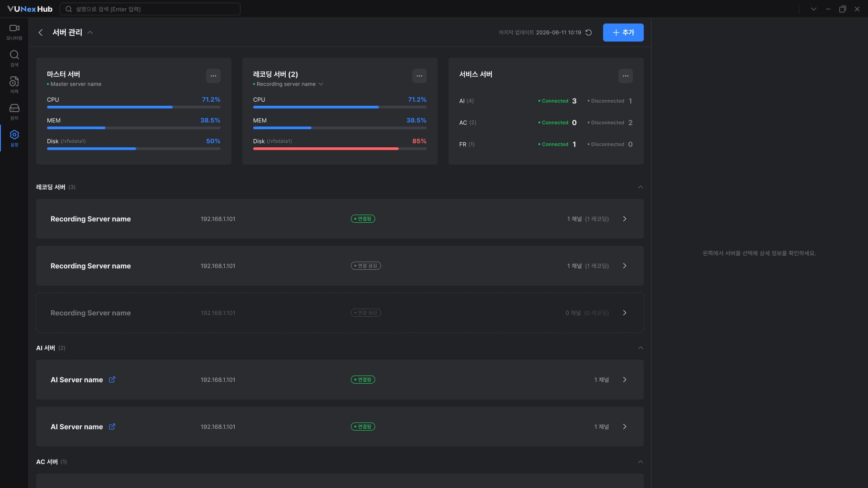
Task: Collapse the 레코딩 서버 (3) section
Action: pos(640,187)
